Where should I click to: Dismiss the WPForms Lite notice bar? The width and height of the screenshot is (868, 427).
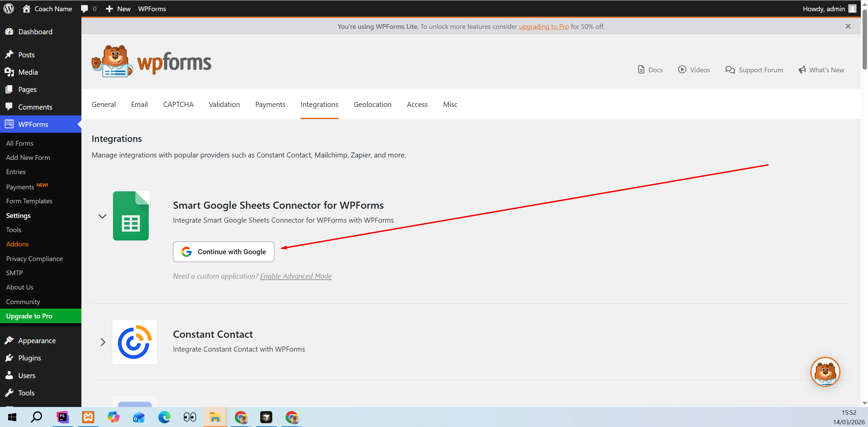pyautogui.click(x=848, y=26)
